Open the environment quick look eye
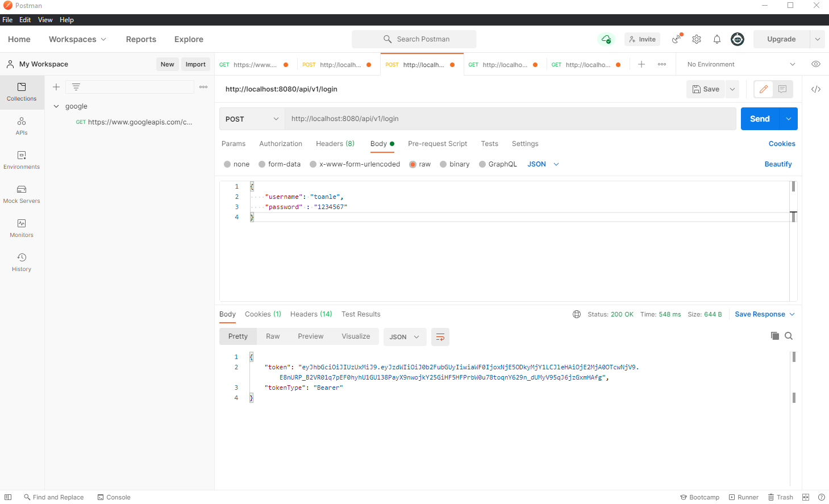 (x=816, y=64)
